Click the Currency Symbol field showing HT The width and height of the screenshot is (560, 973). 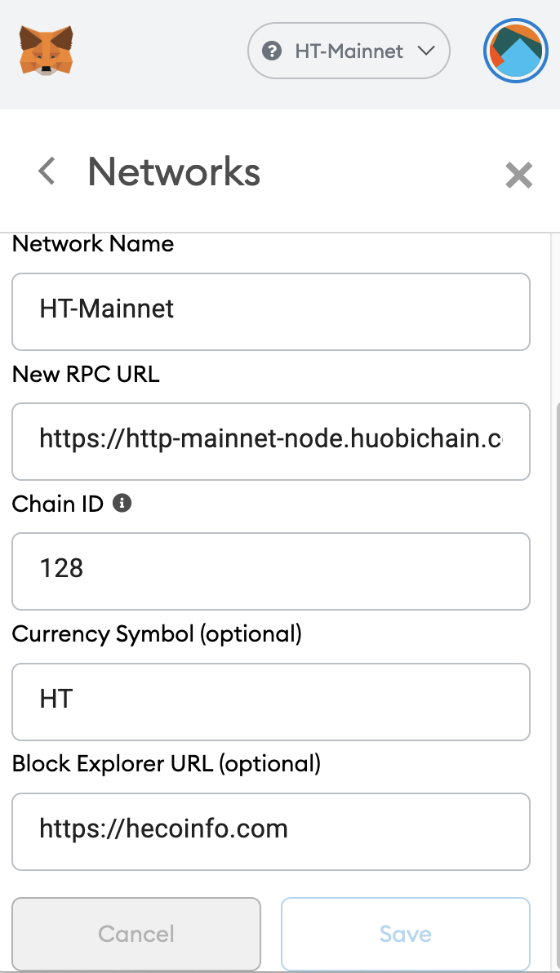[271, 702]
